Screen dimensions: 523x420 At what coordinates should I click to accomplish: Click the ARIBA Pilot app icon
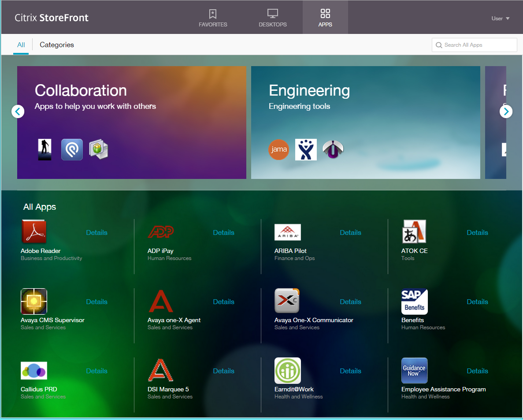tap(287, 232)
